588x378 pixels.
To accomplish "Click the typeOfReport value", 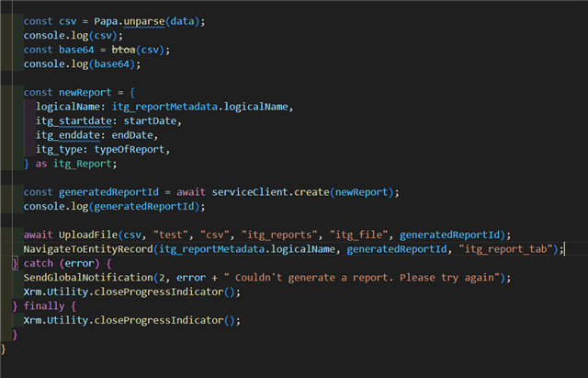I will [130, 149].
